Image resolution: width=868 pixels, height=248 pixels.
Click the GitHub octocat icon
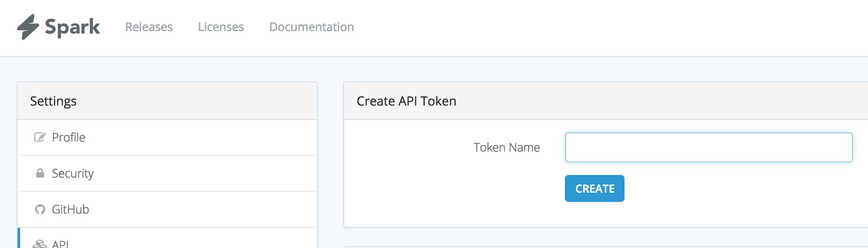tap(40, 210)
